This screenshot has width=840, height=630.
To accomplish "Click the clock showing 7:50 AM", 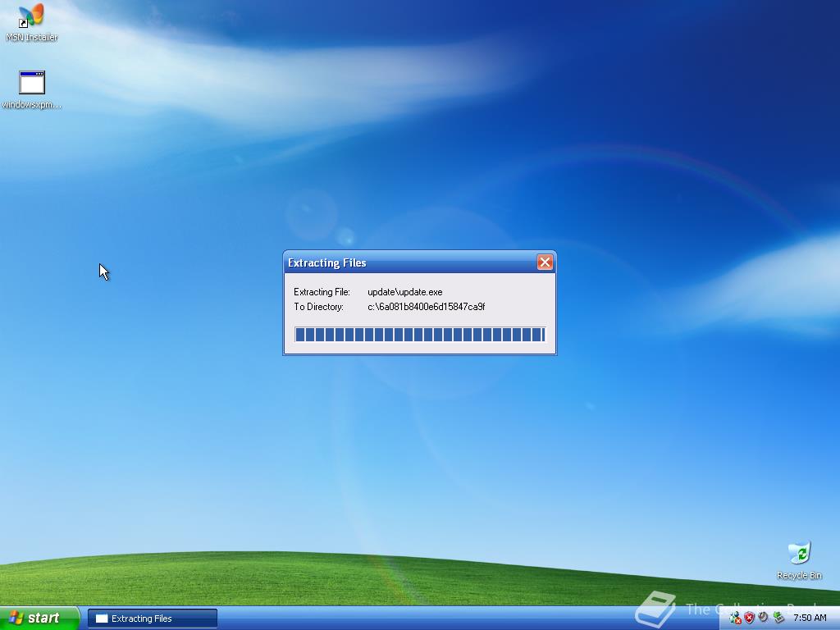I will (808, 618).
